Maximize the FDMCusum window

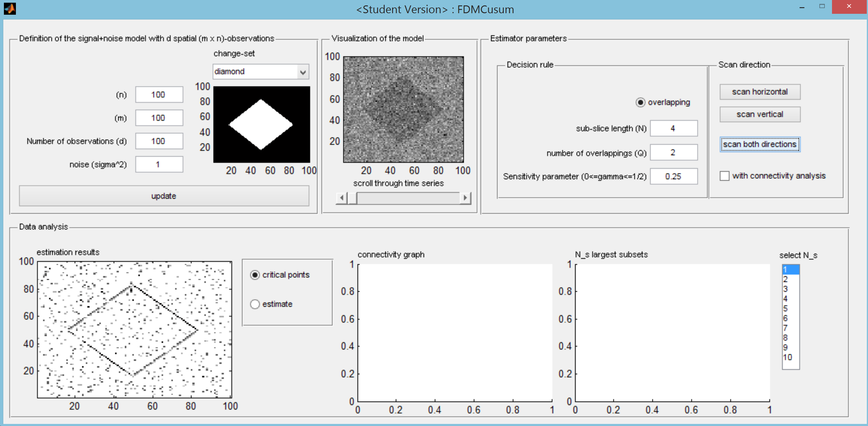click(x=822, y=6)
